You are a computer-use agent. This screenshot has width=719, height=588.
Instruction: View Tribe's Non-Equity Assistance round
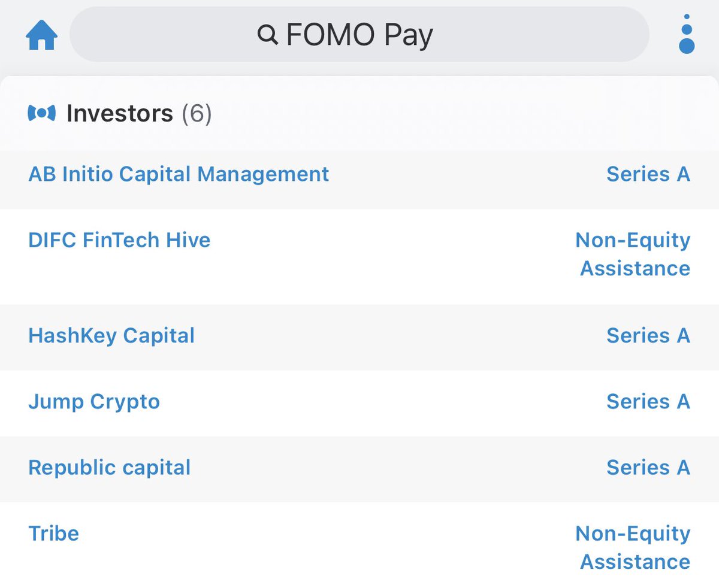click(x=633, y=547)
